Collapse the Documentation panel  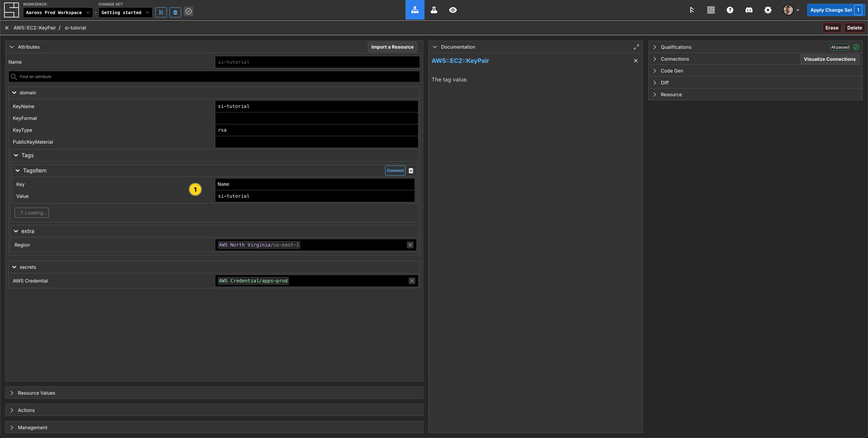[435, 47]
